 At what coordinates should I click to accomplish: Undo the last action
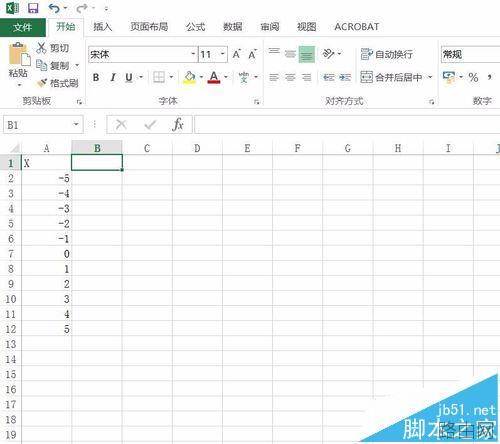pyautogui.click(x=54, y=8)
